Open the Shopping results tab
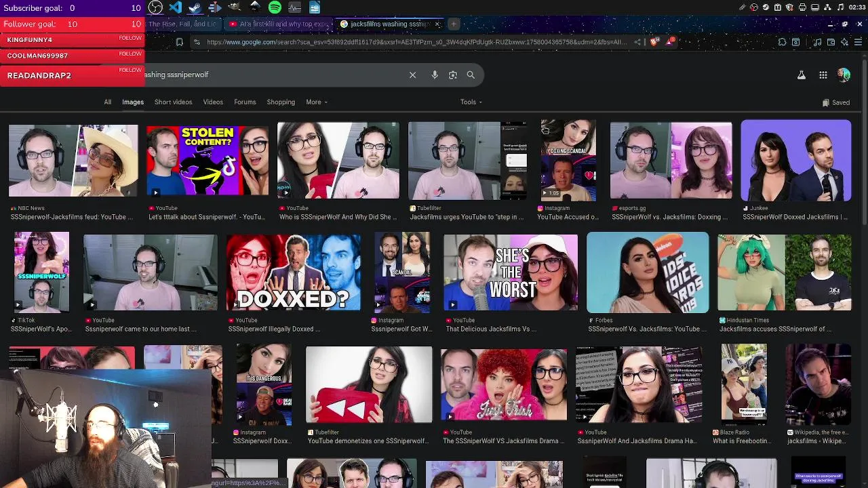868x488 pixels. coord(281,102)
